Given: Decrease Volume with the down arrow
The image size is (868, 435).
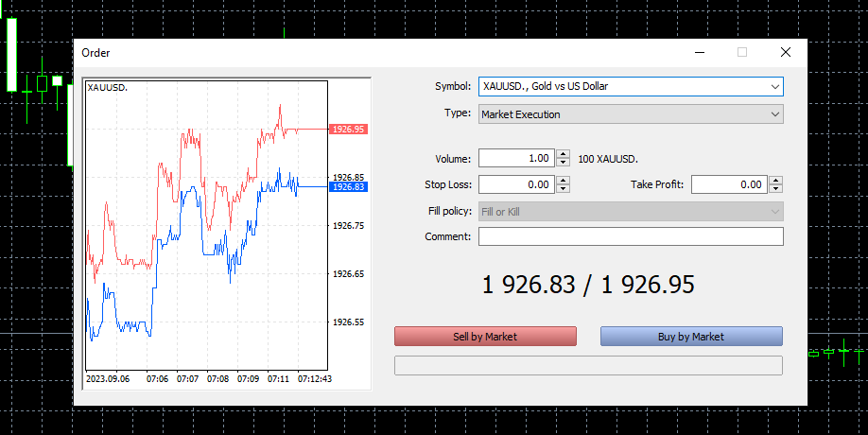Looking at the screenshot, I should point(564,163).
